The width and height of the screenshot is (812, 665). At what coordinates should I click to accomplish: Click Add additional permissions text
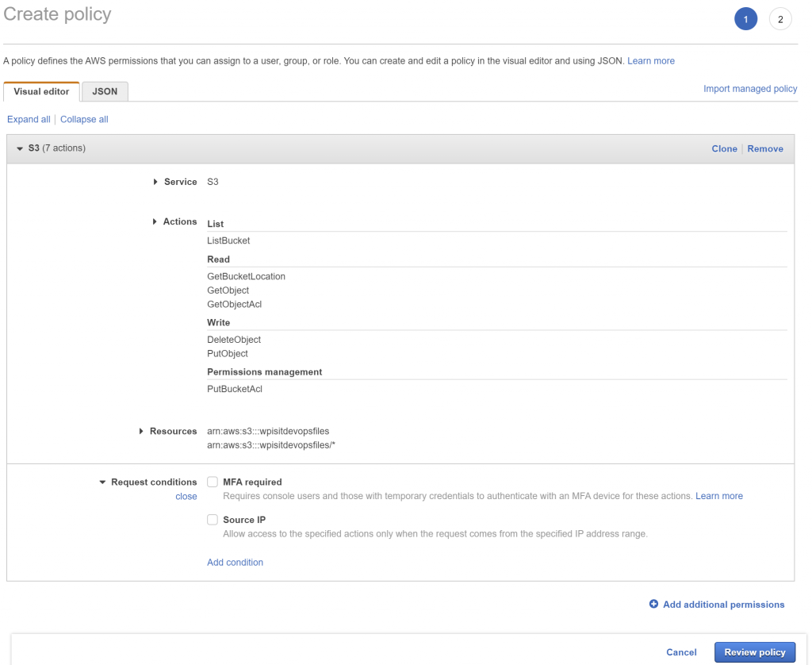coord(723,605)
